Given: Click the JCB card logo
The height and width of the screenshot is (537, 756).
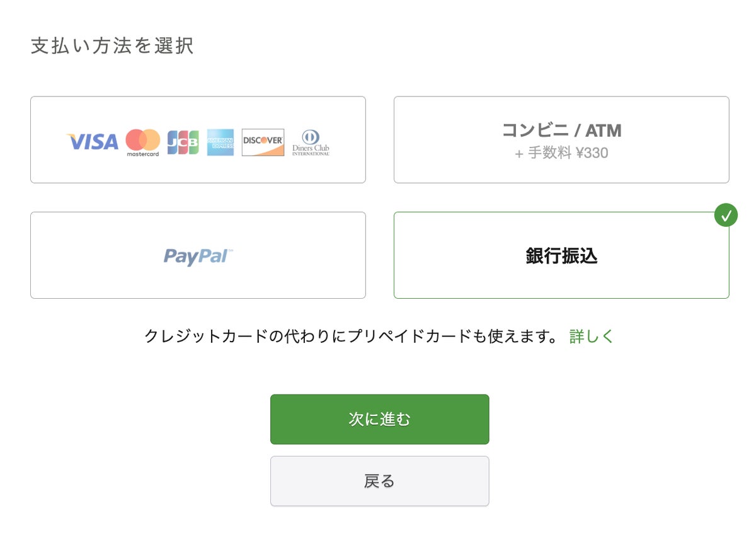Looking at the screenshot, I should click(x=183, y=142).
